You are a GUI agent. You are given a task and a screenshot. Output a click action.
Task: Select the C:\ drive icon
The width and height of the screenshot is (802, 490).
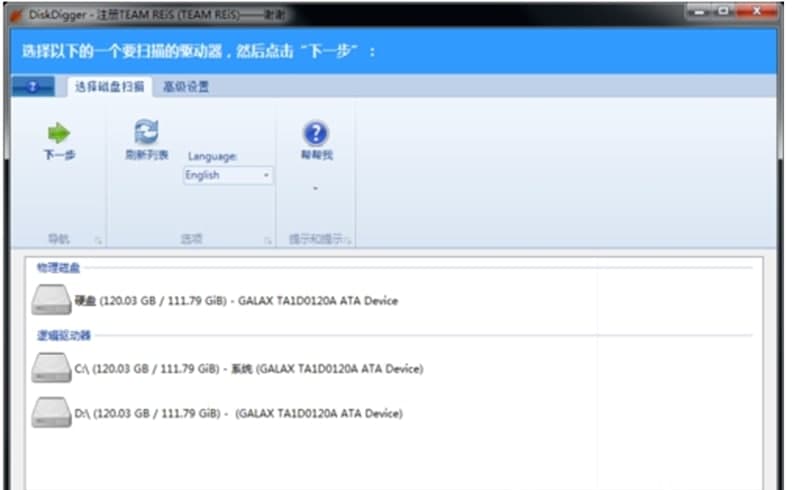tap(51, 368)
